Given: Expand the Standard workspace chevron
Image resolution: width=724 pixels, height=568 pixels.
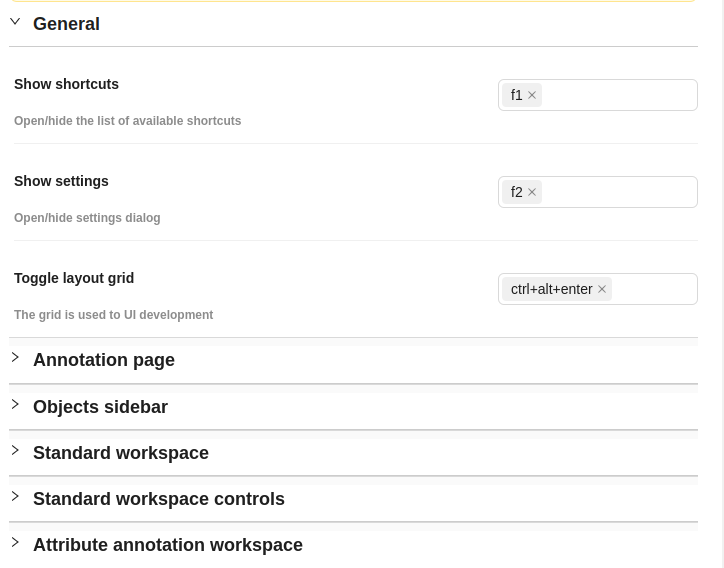Looking at the screenshot, I should (15, 451).
